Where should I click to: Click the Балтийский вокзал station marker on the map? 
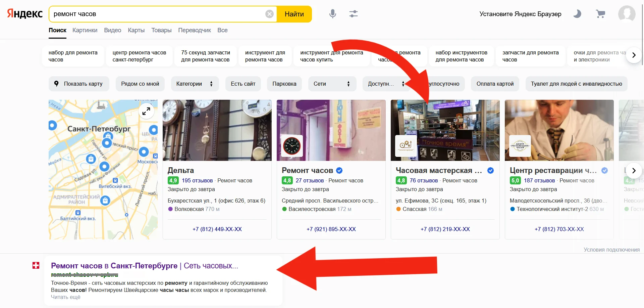(x=78, y=213)
